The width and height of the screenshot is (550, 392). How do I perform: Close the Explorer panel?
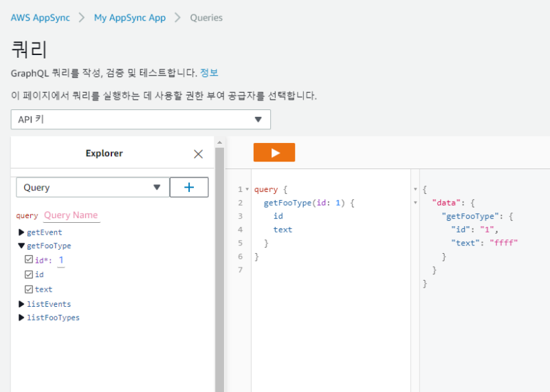(198, 154)
